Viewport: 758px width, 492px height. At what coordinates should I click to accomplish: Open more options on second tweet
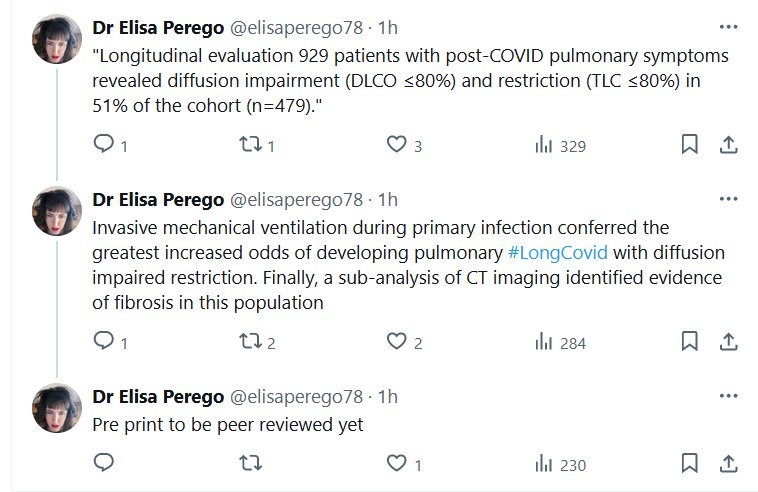729,198
